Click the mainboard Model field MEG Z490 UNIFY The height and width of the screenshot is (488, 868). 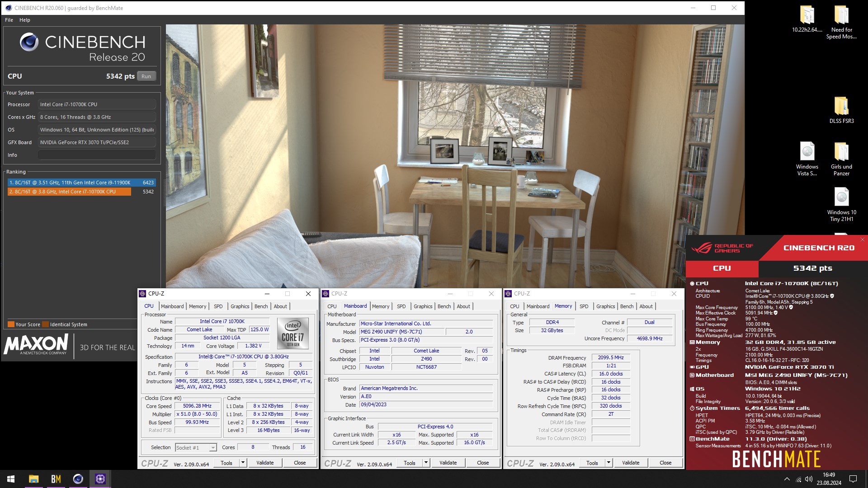(402, 332)
